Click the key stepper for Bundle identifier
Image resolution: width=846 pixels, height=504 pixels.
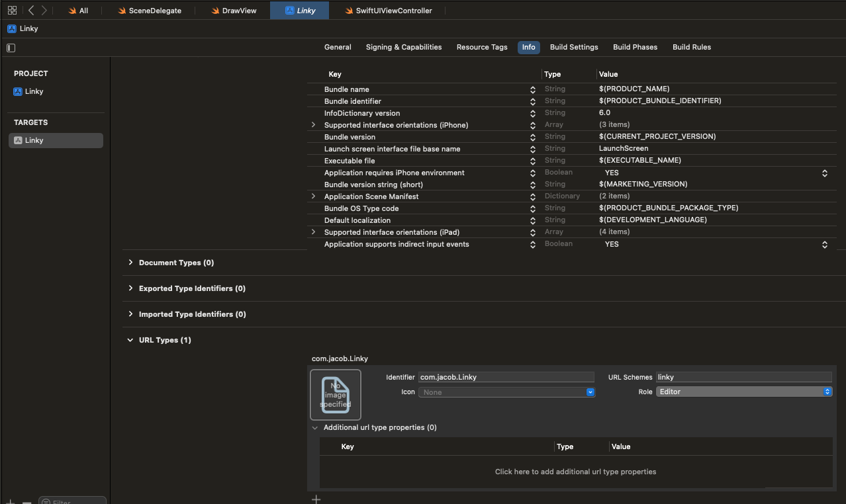[533, 101]
